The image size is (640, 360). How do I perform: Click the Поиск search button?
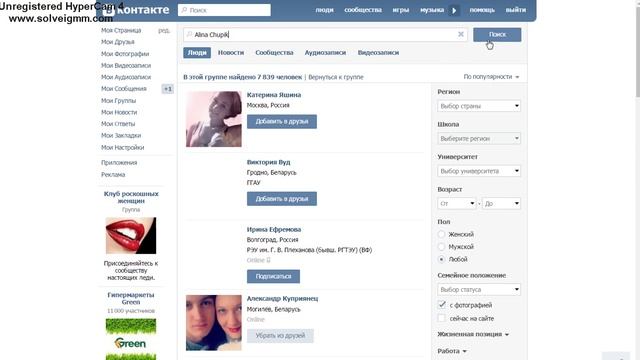point(497,35)
